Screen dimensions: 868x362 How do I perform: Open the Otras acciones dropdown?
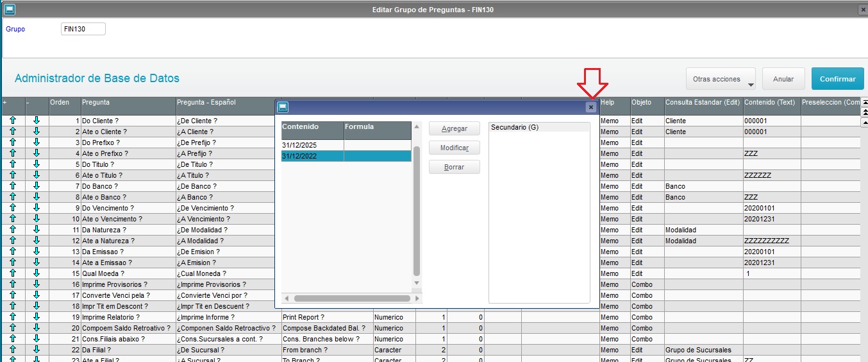[721, 79]
